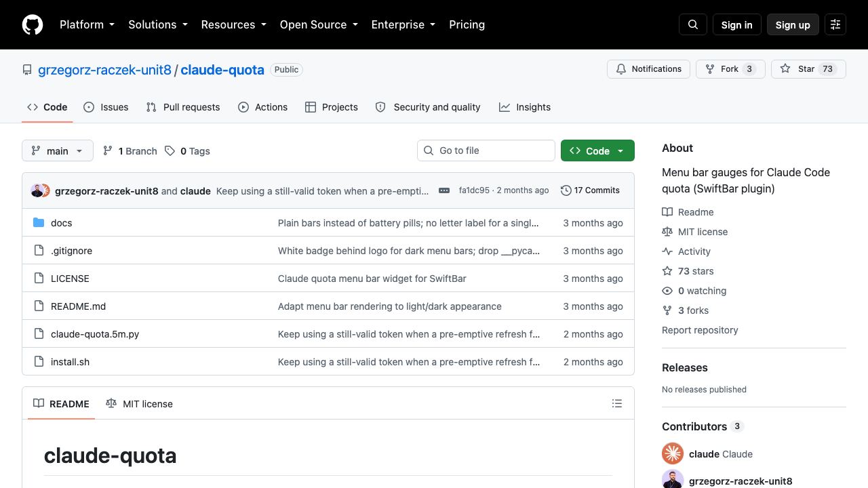Open README outline list icon
The width and height of the screenshot is (868, 488).
click(617, 403)
